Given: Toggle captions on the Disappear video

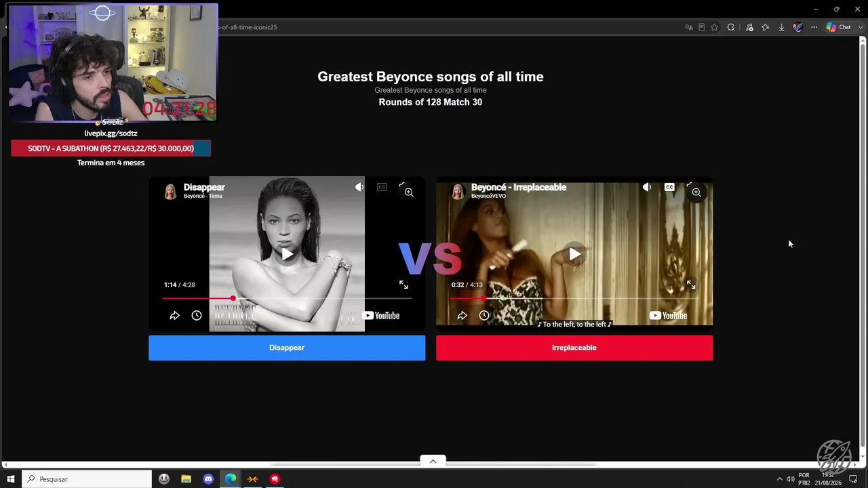Looking at the screenshot, I should click(382, 187).
